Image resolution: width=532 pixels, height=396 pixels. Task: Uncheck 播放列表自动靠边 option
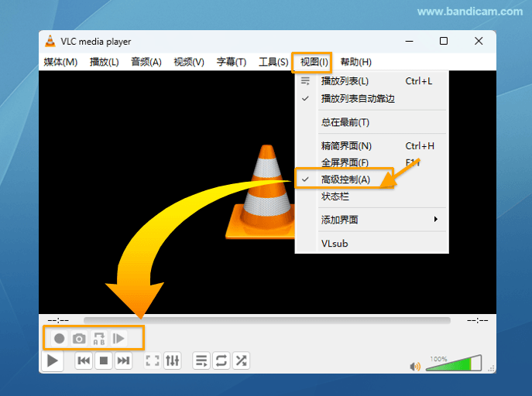click(x=372, y=98)
